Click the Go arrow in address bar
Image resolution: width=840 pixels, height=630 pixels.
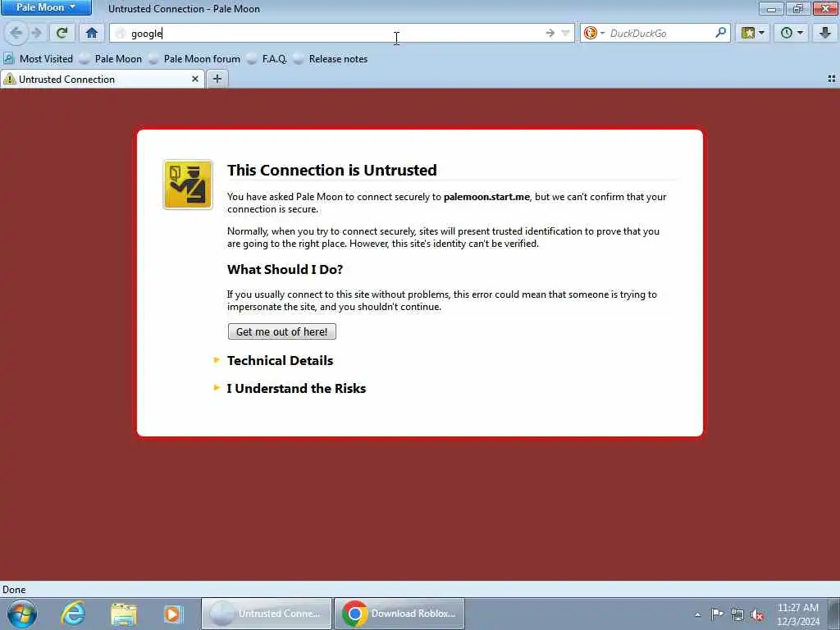(550, 33)
